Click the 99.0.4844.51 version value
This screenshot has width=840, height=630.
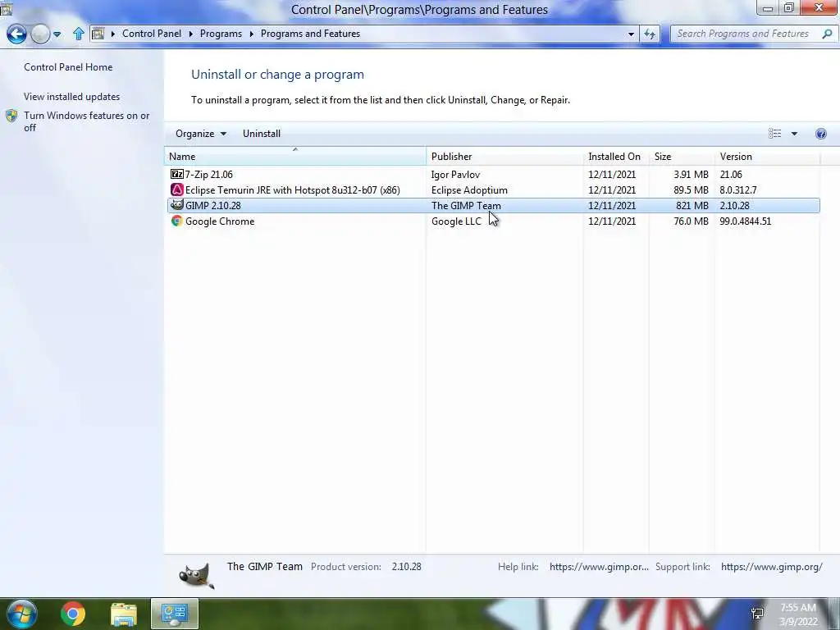coord(745,221)
